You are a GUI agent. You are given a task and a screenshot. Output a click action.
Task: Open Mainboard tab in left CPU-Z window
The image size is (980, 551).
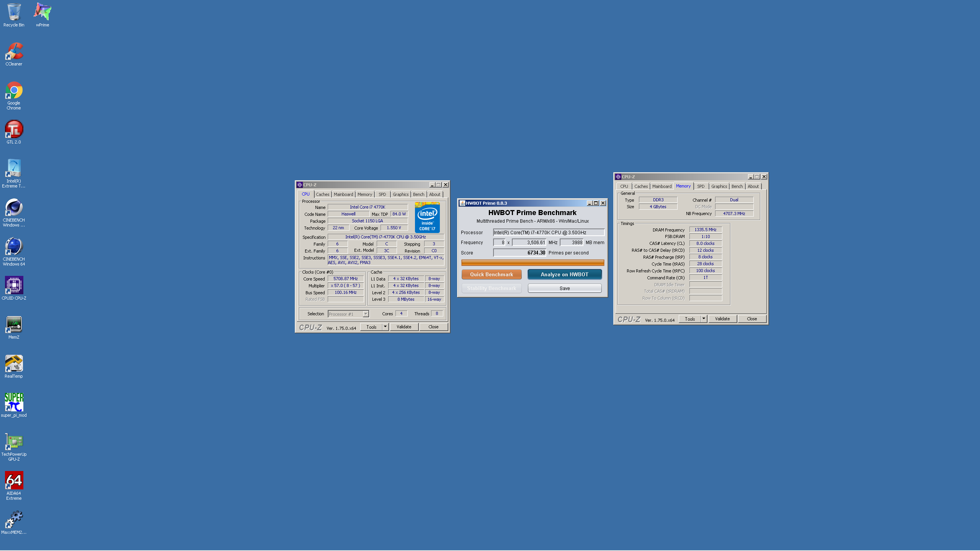pyautogui.click(x=343, y=194)
